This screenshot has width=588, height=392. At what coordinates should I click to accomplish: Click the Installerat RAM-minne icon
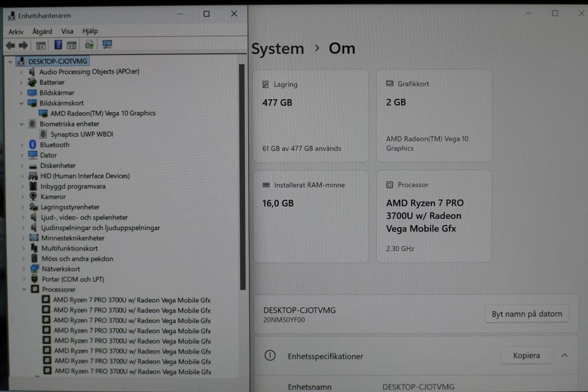[266, 185]
